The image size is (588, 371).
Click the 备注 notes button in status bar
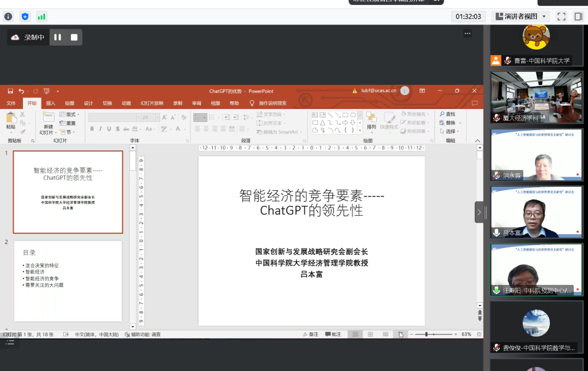coord(310,334)
